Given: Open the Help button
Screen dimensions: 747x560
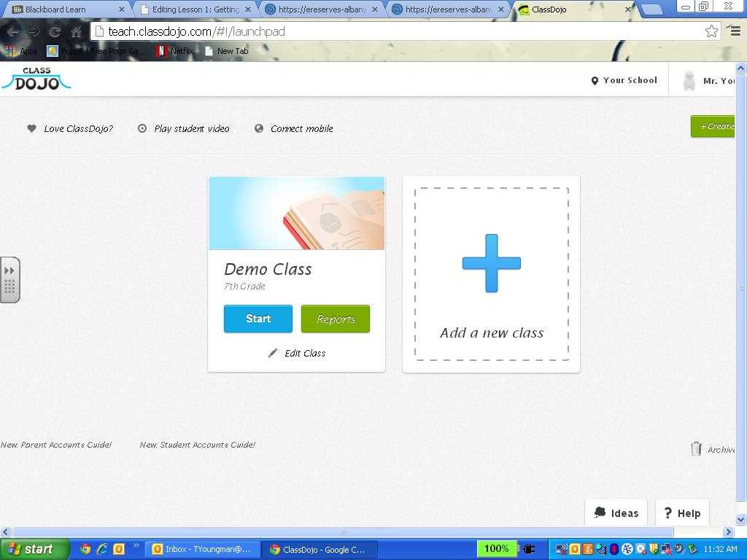Looking at the screenshot, I should (x=682, y=513).
